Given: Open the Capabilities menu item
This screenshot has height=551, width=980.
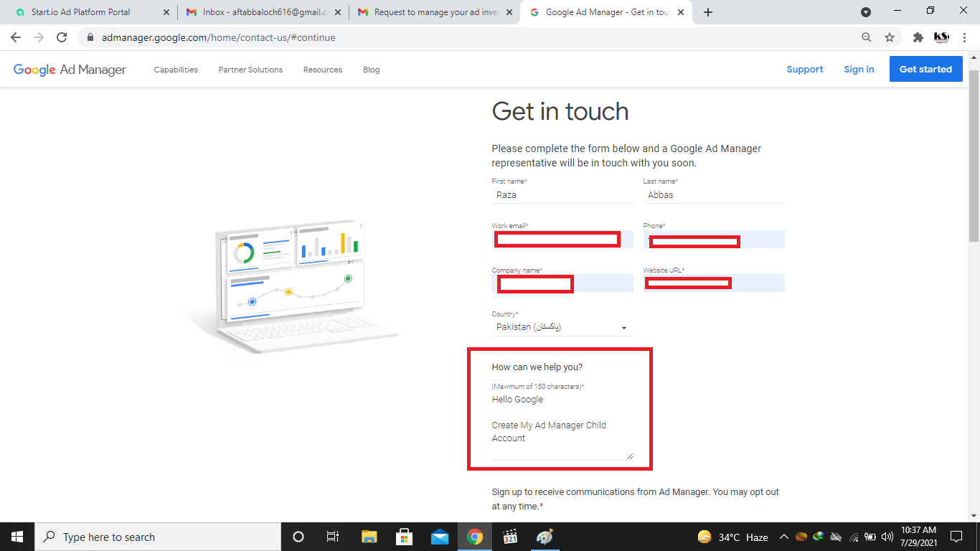Looking at the screenshot, I should pos(176,70).
